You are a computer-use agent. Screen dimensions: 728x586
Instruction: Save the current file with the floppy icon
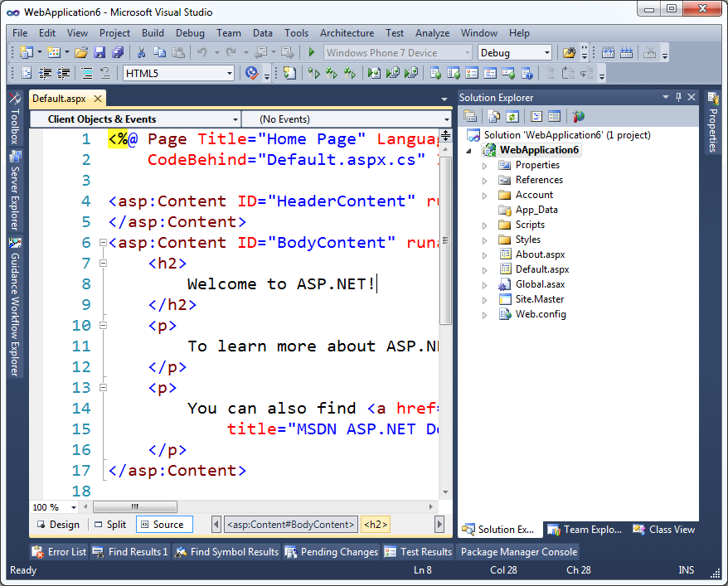click(x=99, y=52)
